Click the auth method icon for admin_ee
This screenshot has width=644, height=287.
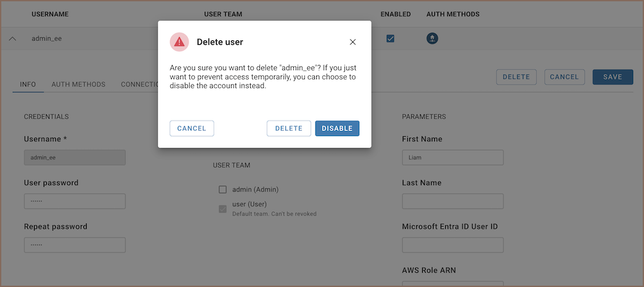[432, 39]
